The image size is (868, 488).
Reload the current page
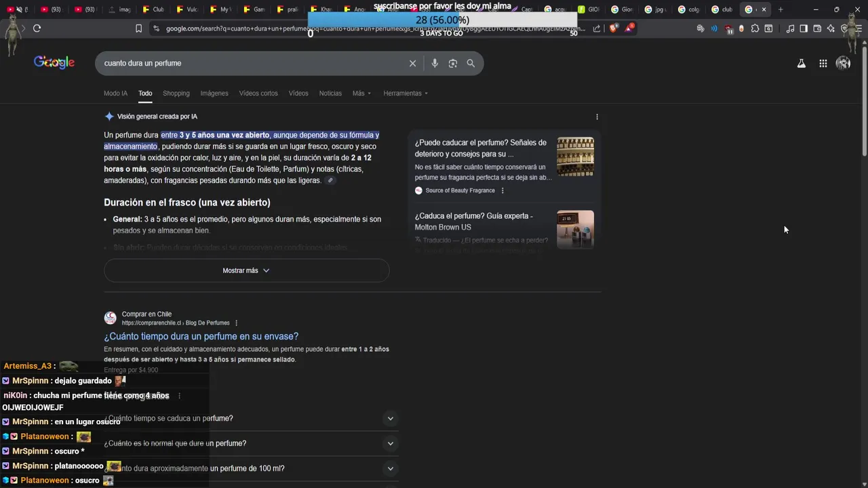(x=37, y=28)
